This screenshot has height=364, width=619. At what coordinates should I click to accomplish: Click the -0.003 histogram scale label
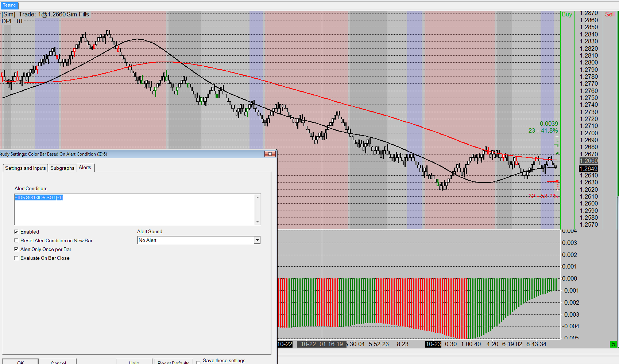(570, 314)
